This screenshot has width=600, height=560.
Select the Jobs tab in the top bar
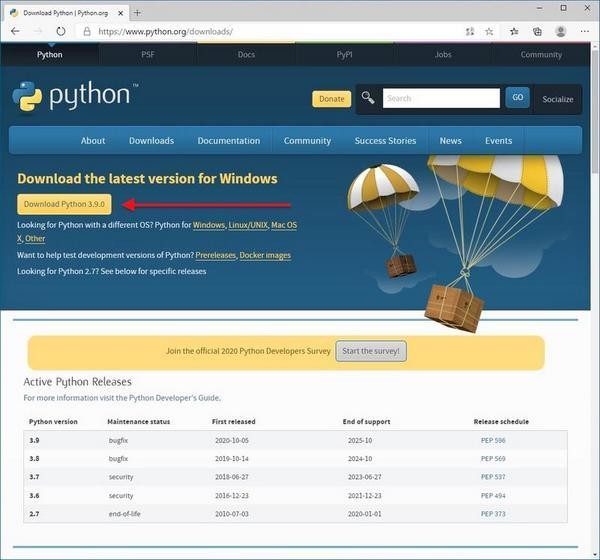coord(443,55)
